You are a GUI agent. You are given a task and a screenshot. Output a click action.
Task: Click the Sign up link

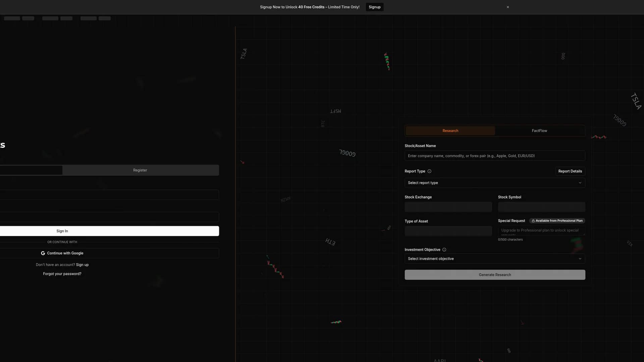pyautogui.click(x=82, y=265)
